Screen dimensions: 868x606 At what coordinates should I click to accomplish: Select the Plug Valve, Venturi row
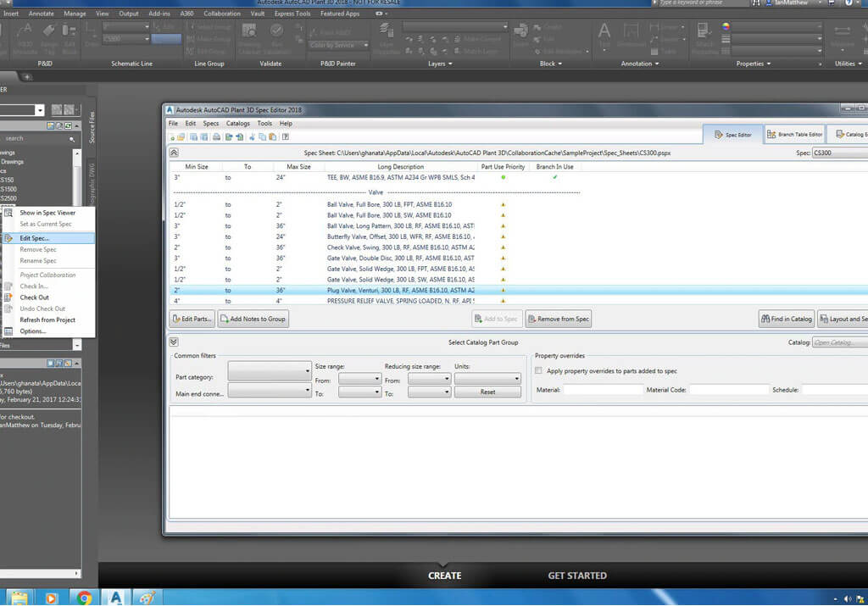(x=518, y=291)
